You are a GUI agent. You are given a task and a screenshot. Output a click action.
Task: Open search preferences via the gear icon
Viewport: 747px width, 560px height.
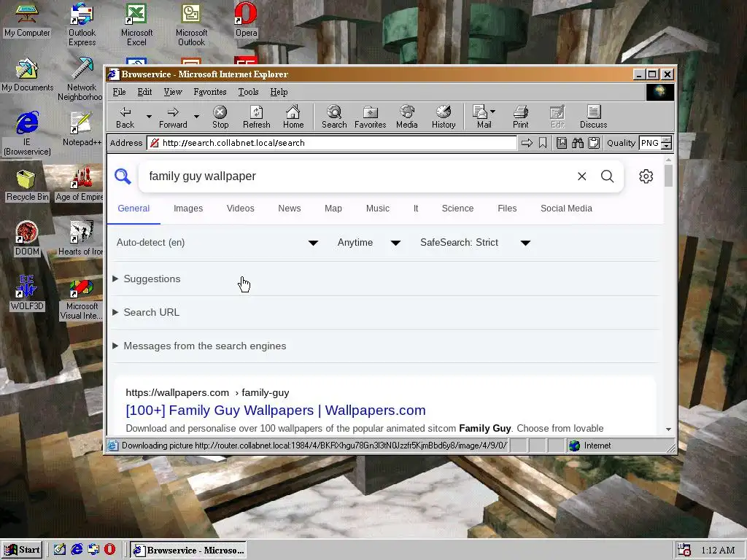(x=646, y=176)
